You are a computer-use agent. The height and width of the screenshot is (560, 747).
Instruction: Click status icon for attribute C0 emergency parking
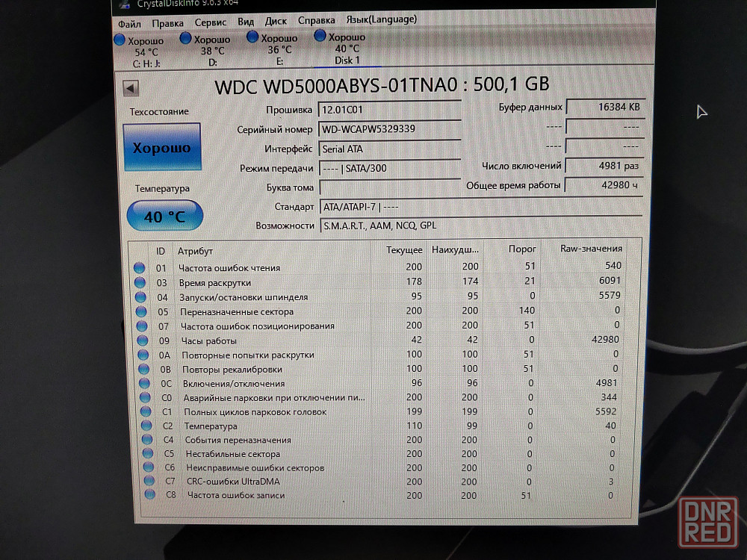point(146,398)
